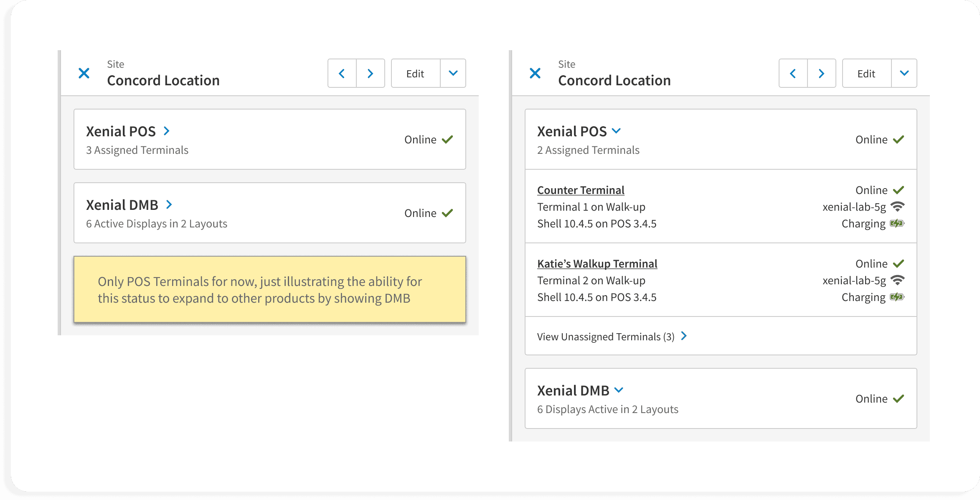Go to next site in right panel

coord(822,74)
